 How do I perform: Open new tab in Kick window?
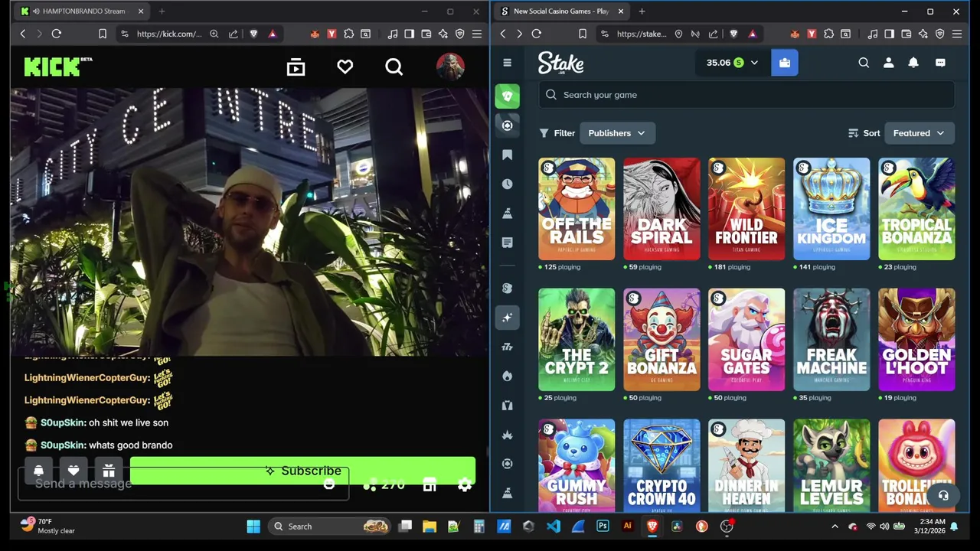coord(162,11)
